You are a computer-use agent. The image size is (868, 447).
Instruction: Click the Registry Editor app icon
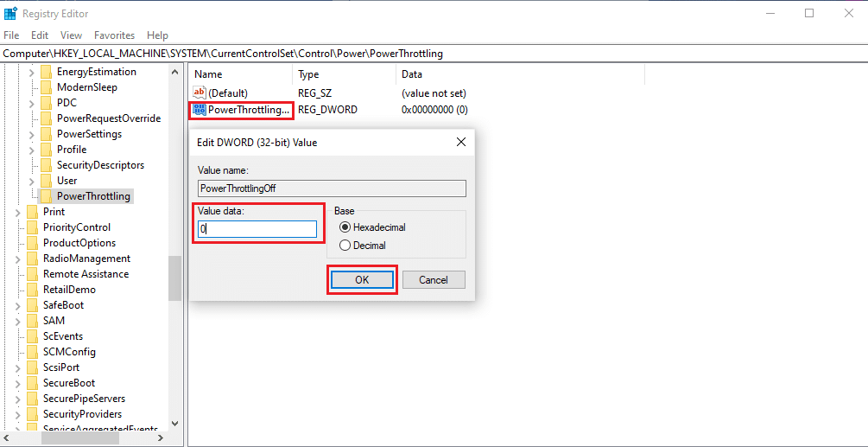pyautogui.click(x=10, y=13)
